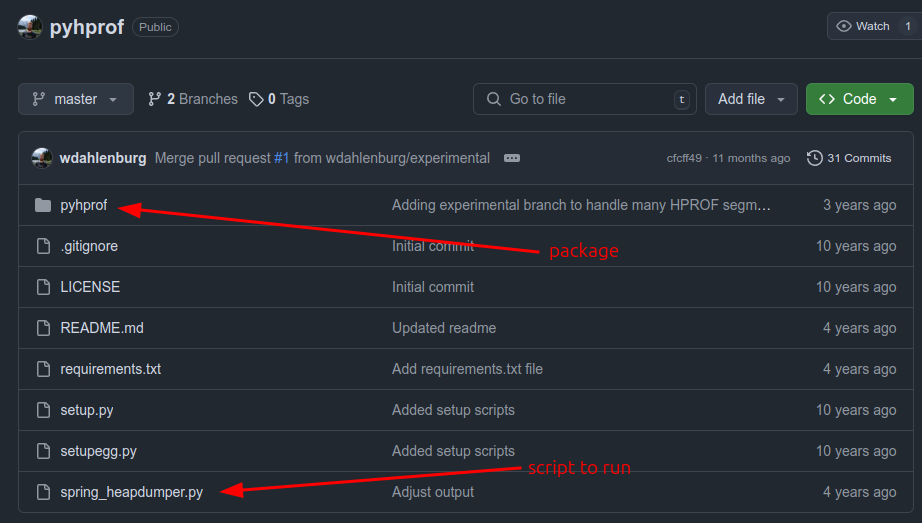Click the pyhprof repository owner avatar
The height and width of the screenshot is (523, 922).
(30, 27)
